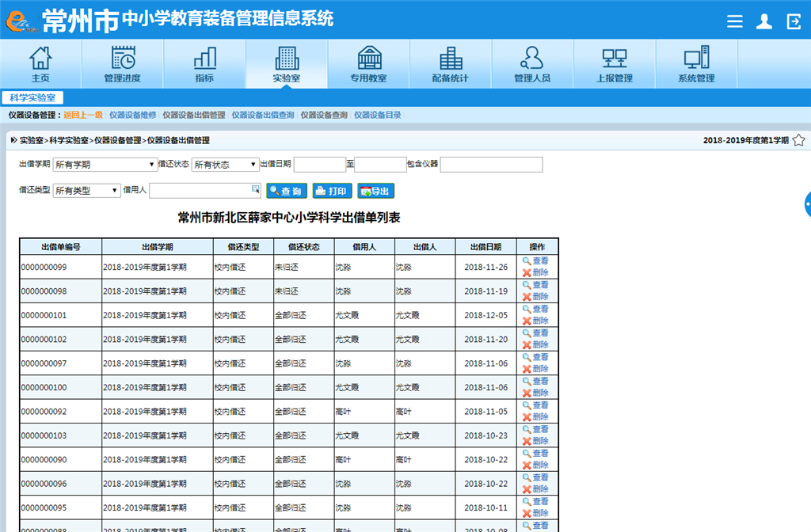Image resolution: width=811 pixels, height=532 pixels.
Task: Open the borrower picker icon in 借用人 field
Action: point(256,189)
